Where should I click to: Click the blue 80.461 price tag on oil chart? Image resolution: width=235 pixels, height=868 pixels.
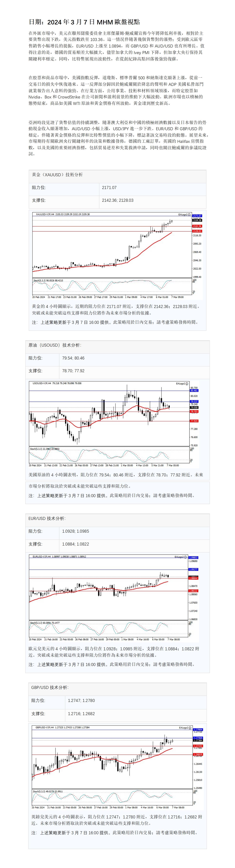(x=194, y=391)
